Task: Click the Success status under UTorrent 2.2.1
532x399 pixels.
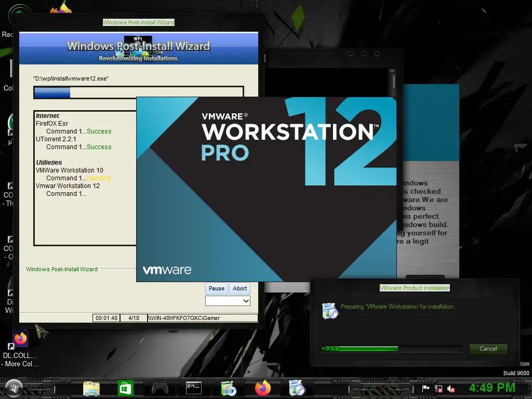Action: pos(99,147)
